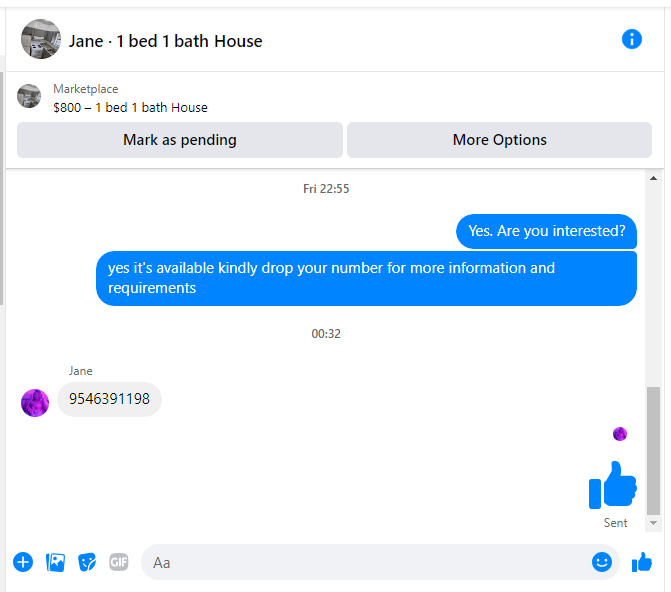Click the chat scrollbar thumb
Image resolution: width=671 pixels, height=592 pixels.
point(653,450)
